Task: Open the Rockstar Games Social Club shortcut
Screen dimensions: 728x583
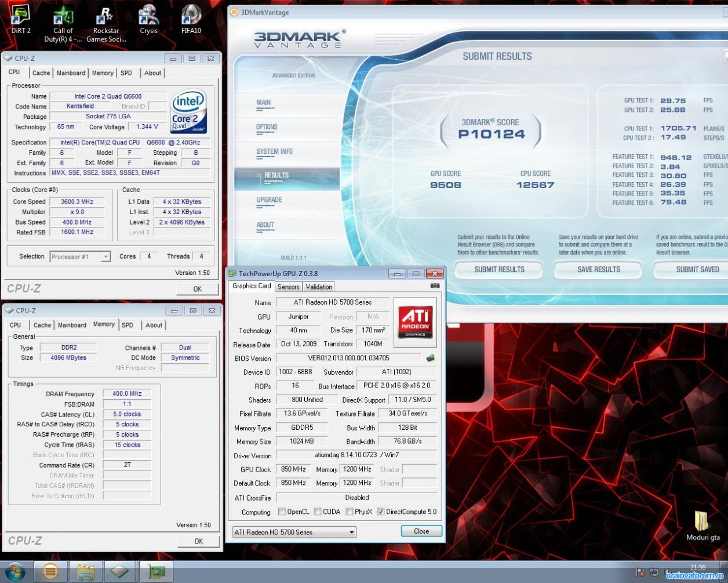Action: click(106, 24)
